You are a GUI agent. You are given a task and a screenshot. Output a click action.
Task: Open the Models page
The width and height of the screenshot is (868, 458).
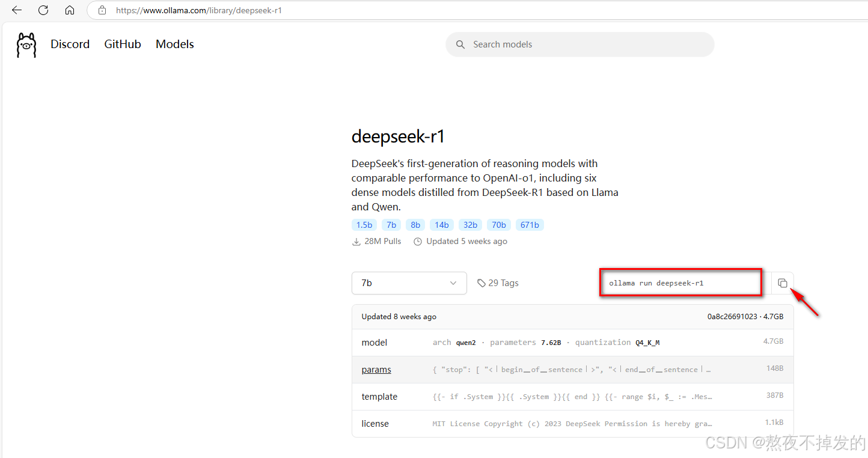175,44
